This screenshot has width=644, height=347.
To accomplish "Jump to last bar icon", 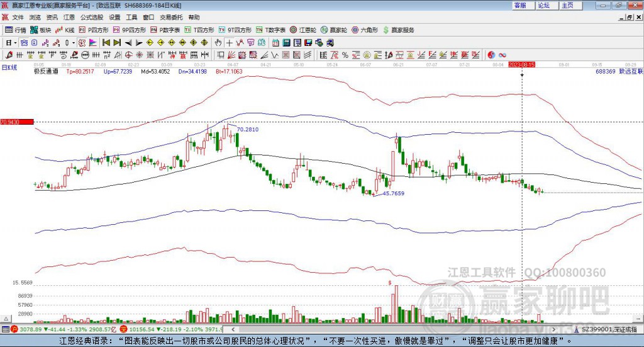I will 117,43.
